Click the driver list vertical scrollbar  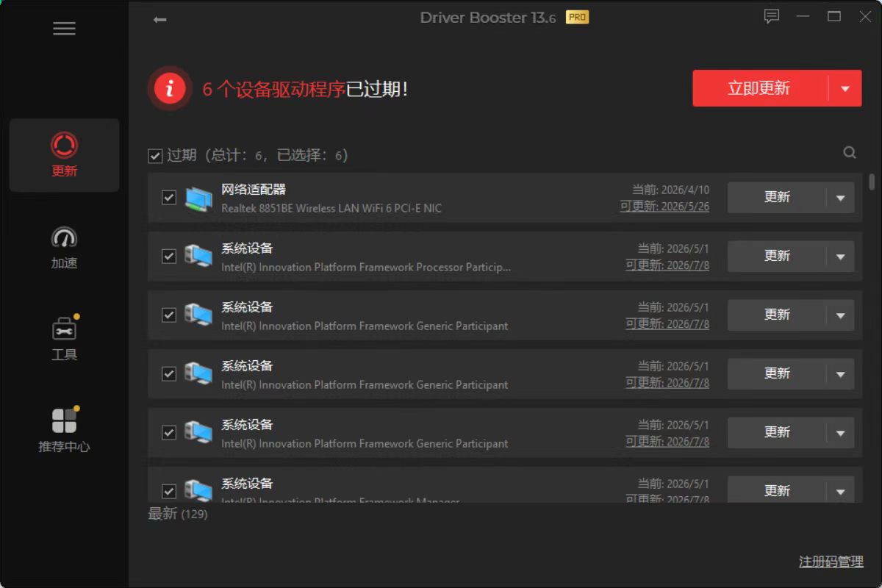click(x=872, y=338)
